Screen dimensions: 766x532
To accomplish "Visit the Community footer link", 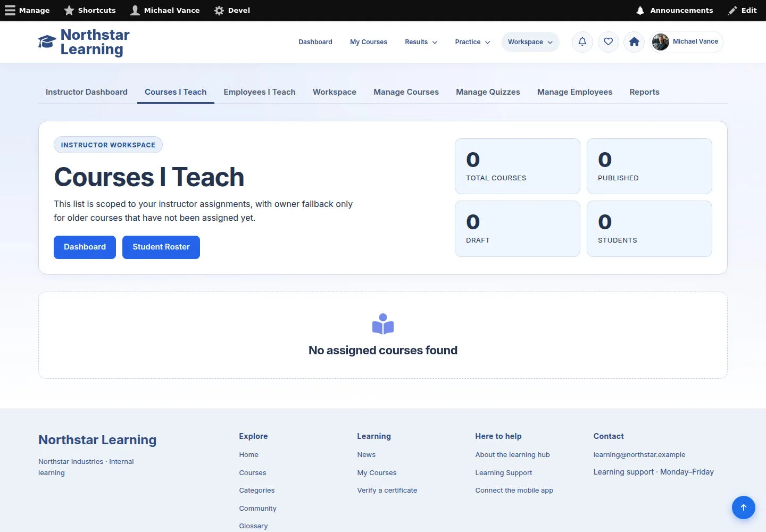I will [x=258, y=509].
